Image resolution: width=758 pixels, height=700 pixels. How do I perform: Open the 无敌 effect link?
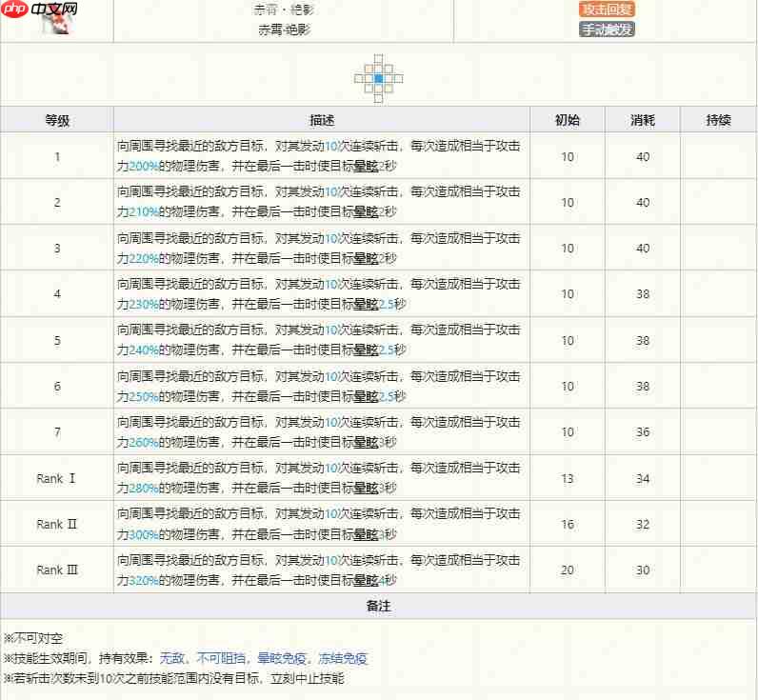tap(172, 658)
